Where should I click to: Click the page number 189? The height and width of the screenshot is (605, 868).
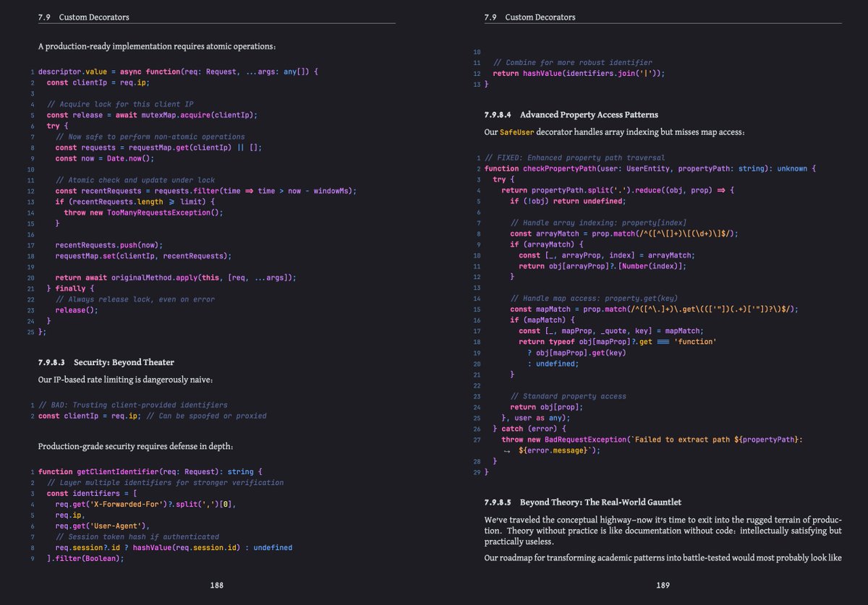[663, 585]
